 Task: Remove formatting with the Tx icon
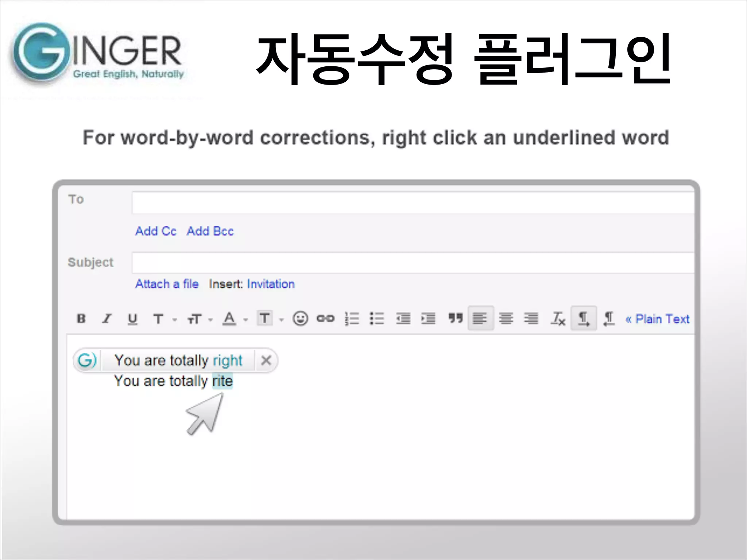point(558,319)
